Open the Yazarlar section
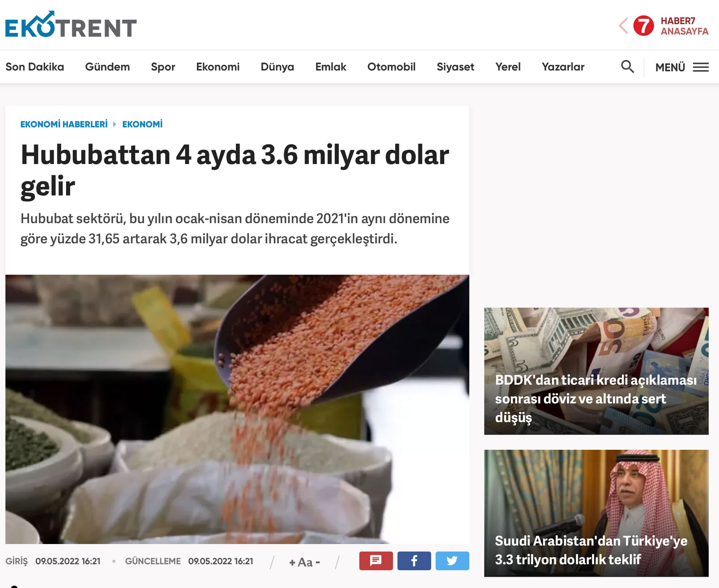The image size is (719, 588). tap(563, 67)
